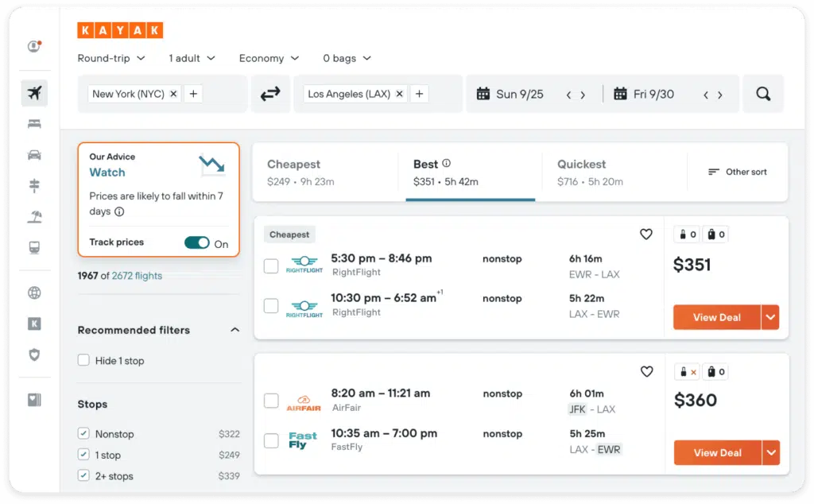The image size is (814, 504).
Task: Expand View Deal options for $360 flight
Action: coord(771,452)
